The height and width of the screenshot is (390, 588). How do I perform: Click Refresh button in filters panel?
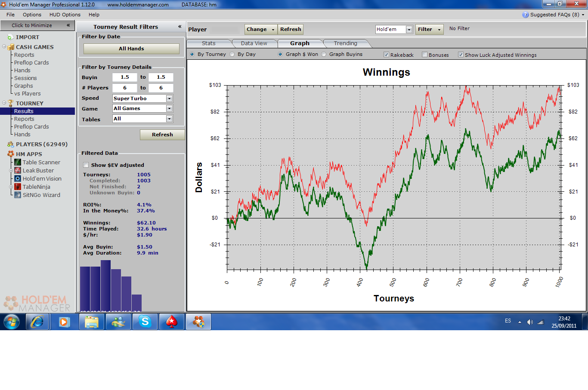click(162, 135)
